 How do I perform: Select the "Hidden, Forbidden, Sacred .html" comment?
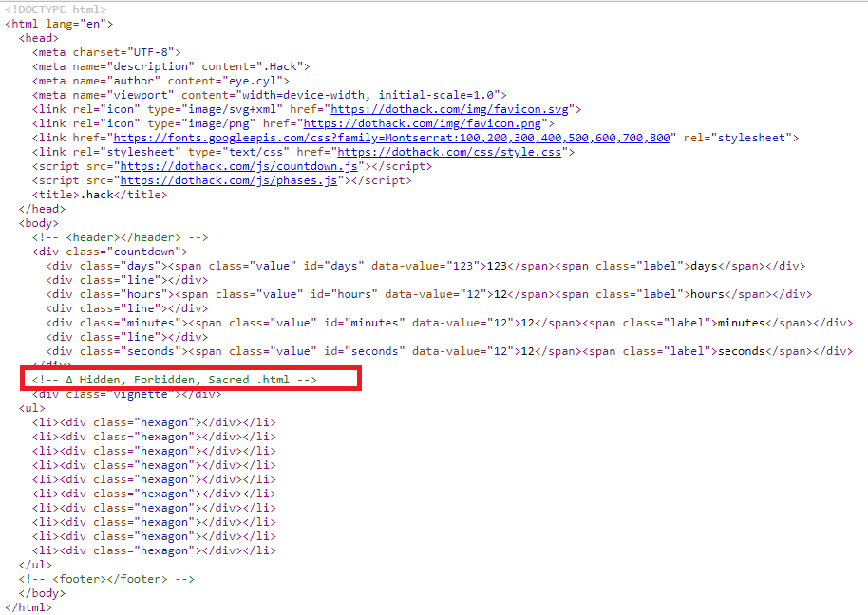175,380
